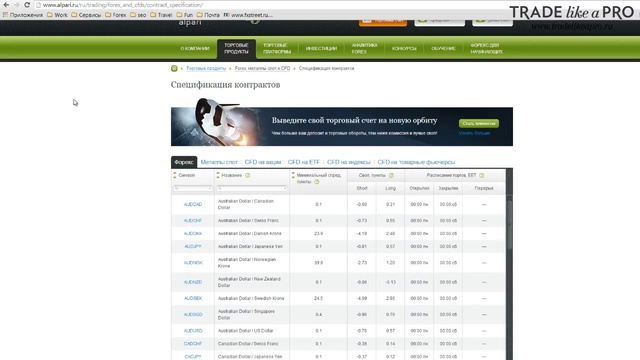The image size is (640, 360).
Task: Sort table by Название column arrows
Action: [218, 175]
